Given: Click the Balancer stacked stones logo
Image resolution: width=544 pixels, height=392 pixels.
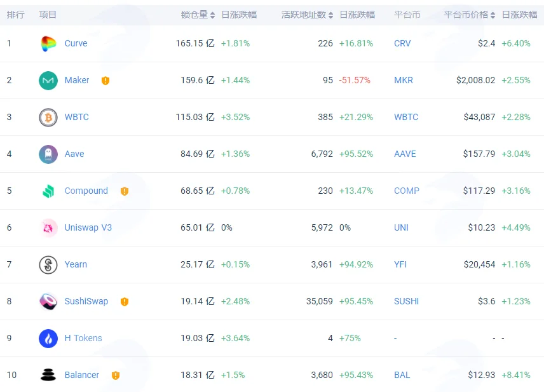Looking at the screenshot, I should [48, 375].
